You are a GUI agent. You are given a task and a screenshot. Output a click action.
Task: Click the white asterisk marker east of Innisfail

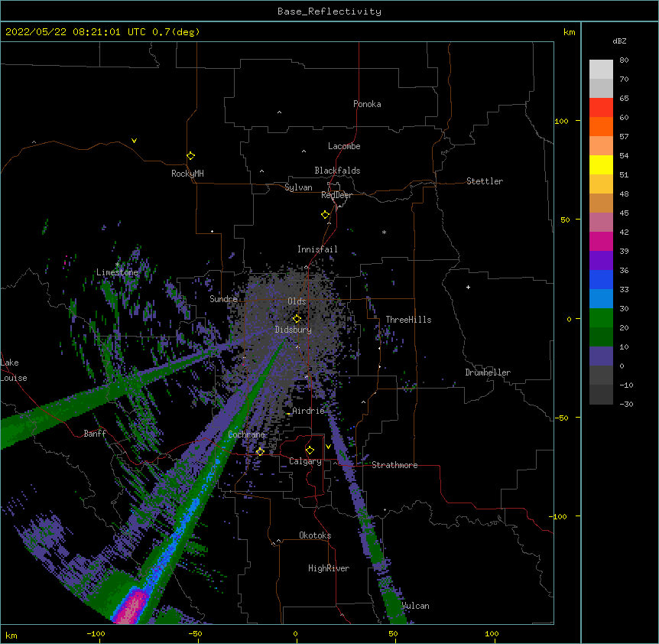(x=384, y=232)
